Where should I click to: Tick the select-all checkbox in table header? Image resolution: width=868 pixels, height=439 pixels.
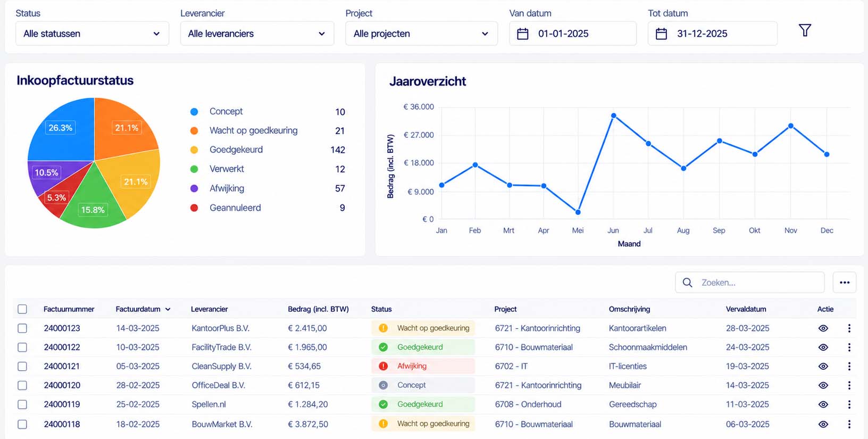pos(22,309)
